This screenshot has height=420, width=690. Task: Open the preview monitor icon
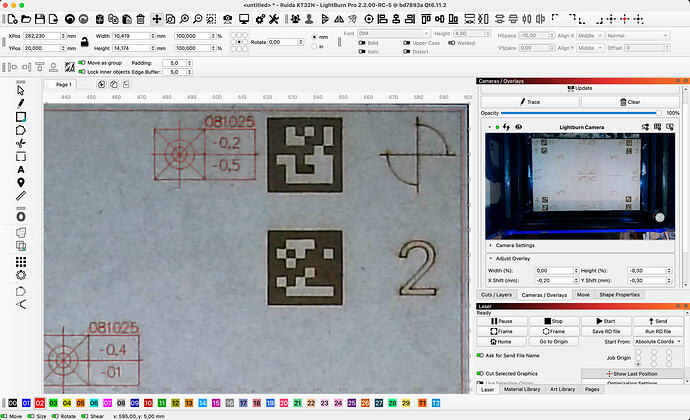click(244, 19)
